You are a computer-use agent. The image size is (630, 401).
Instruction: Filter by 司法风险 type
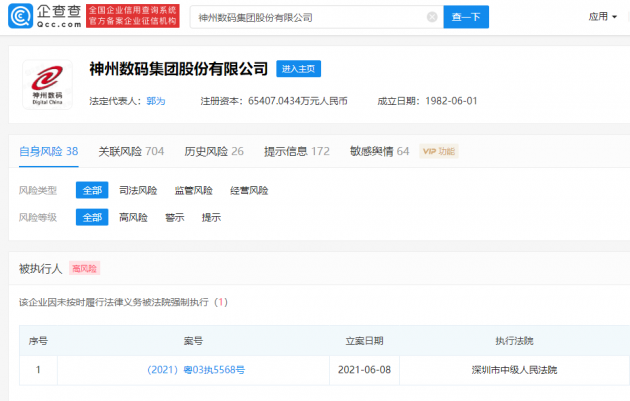click(x=138, y=190)
